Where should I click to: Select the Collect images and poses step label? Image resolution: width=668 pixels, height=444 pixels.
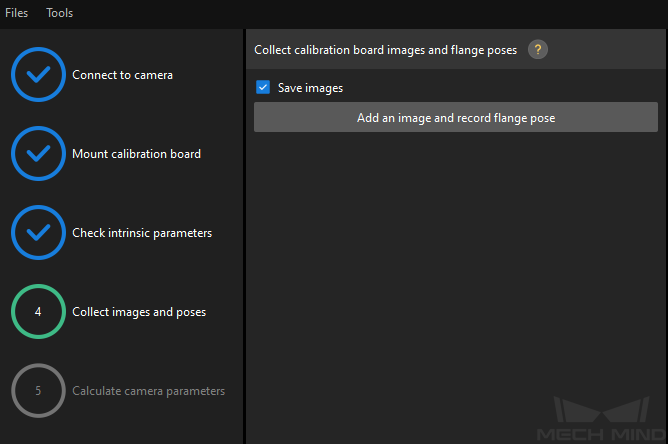click(139, 312)
